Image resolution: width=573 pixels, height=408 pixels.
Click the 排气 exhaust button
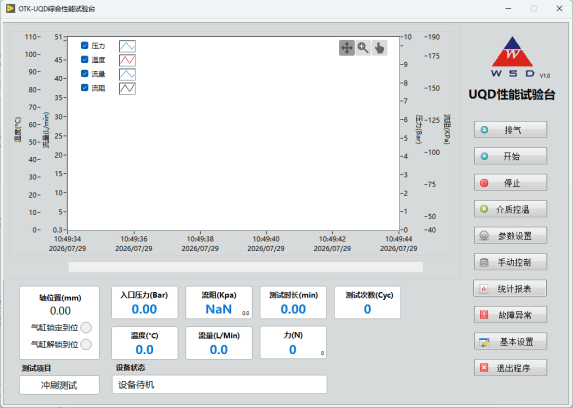[511, 130]
